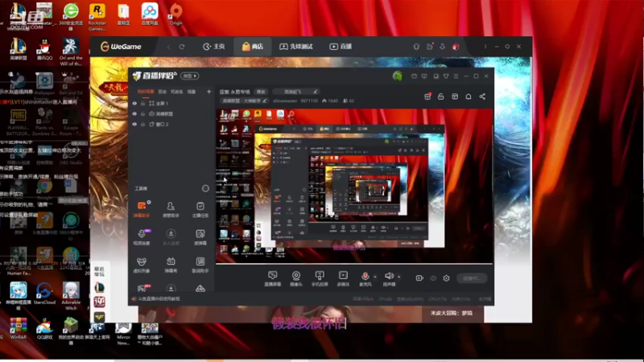Switch to WeGame 主页 tab
This screenshot has height=362, width=644.
pyautogui.click(x=214, y=47)
